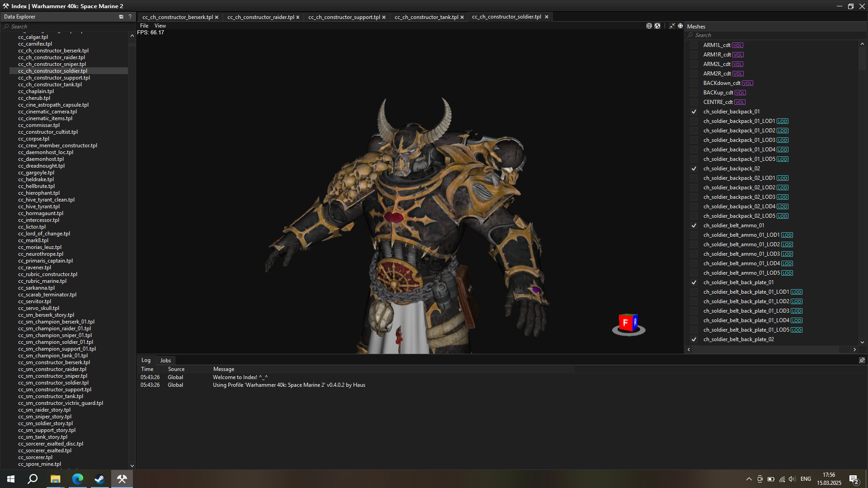
Task: Check ch_soldier_belt_ammo_01_LOD3 mesh
Action: coord(694,254)
